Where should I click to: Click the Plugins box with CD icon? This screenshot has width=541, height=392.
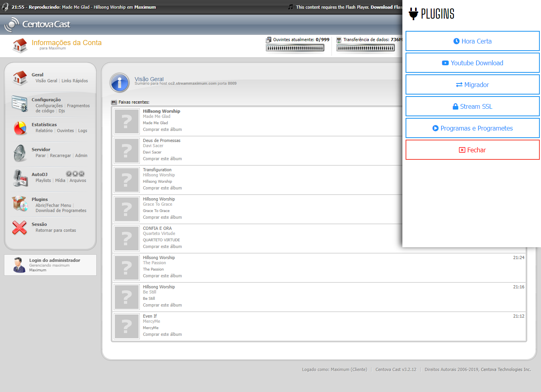click(20, 203)
